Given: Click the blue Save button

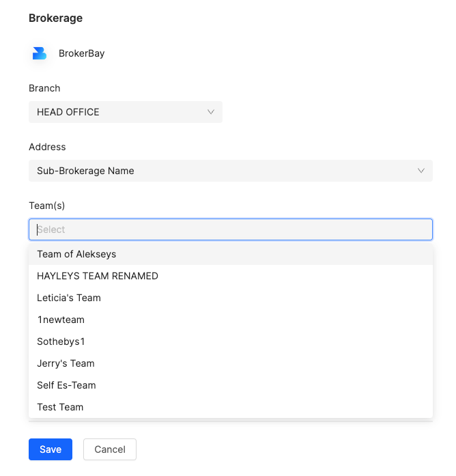Looking at the screenshot, I should pos(51,449).
